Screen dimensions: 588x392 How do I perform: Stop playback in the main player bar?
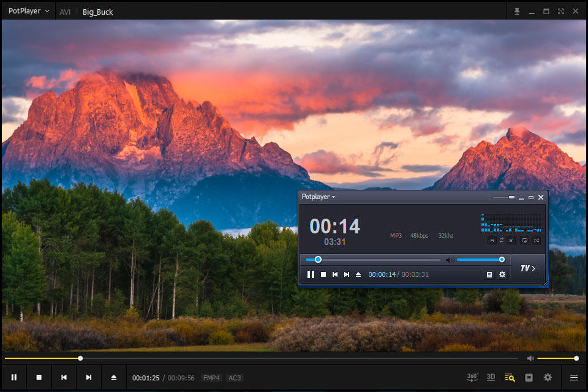(x=39, y=377)
